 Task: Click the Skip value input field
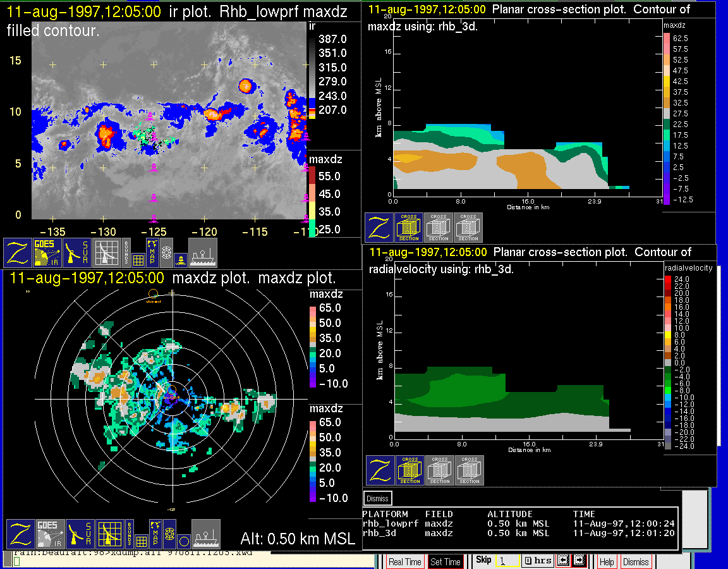coord(507,561)
